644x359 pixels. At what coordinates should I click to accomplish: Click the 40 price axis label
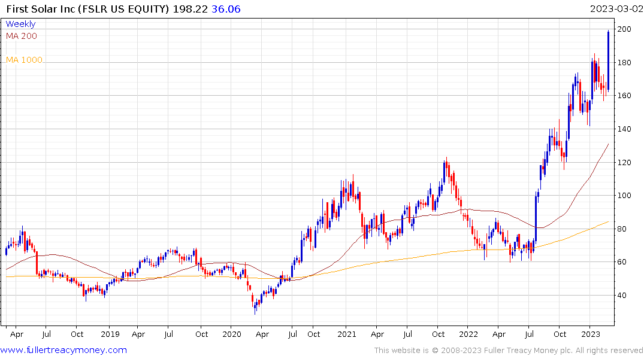pyautogui.click(x=622, y=296)
